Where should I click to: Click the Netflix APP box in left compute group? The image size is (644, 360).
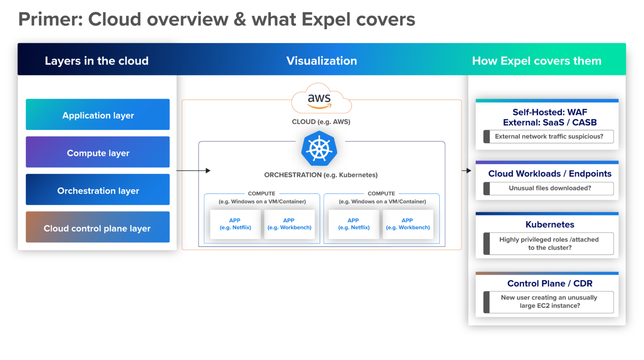(235, 224)
